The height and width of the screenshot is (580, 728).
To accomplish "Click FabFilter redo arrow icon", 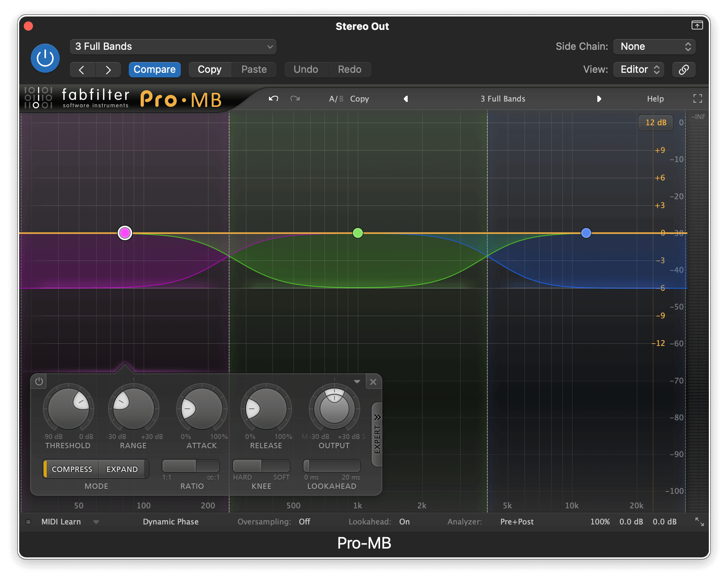I will click(x=295, y=99).
